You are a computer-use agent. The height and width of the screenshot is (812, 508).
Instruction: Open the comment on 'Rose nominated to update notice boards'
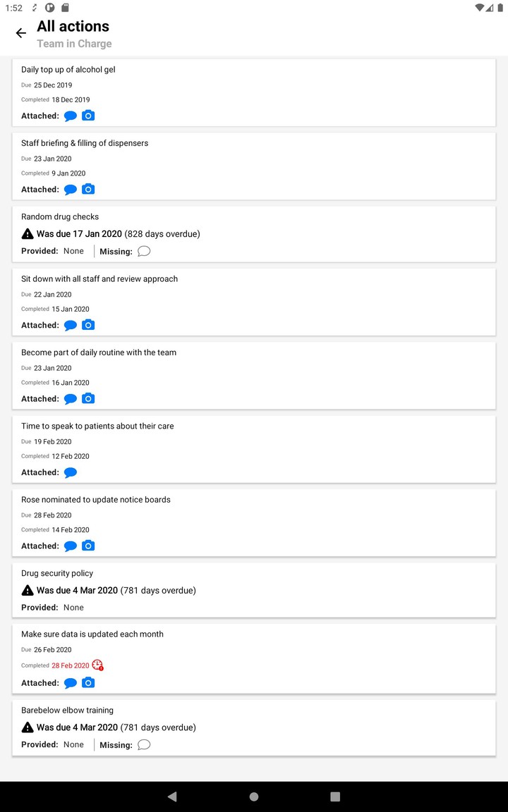click(70, 546)
